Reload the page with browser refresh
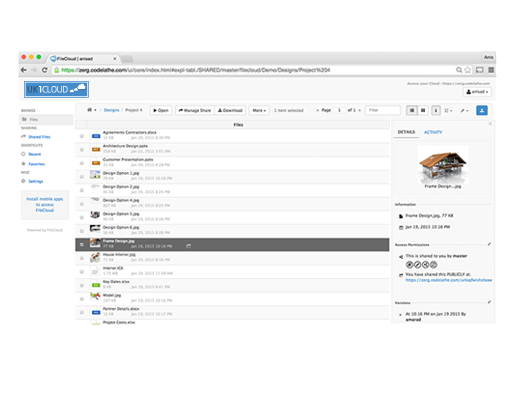The image size is (517, 397). tap(45, 70)
